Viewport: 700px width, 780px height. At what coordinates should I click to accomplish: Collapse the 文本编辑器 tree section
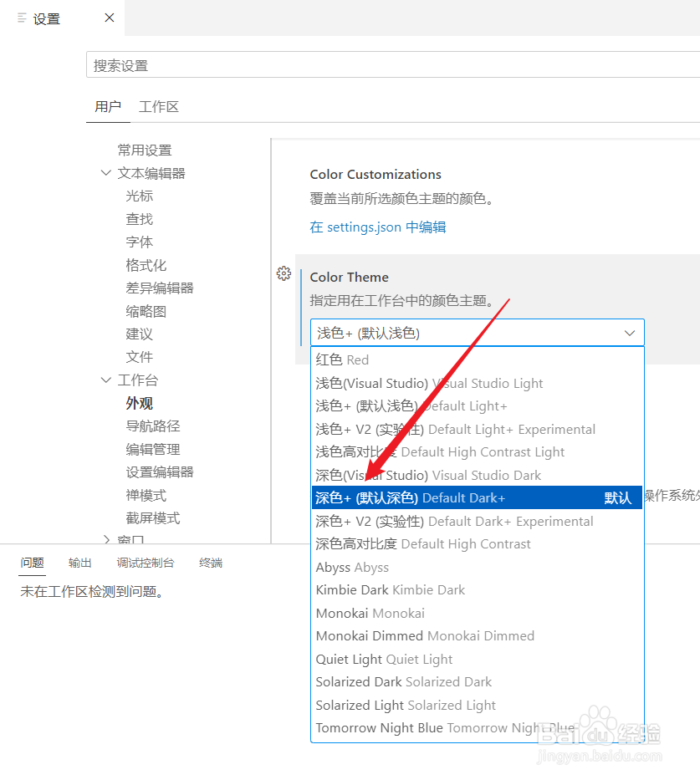[x=106, y=173]
